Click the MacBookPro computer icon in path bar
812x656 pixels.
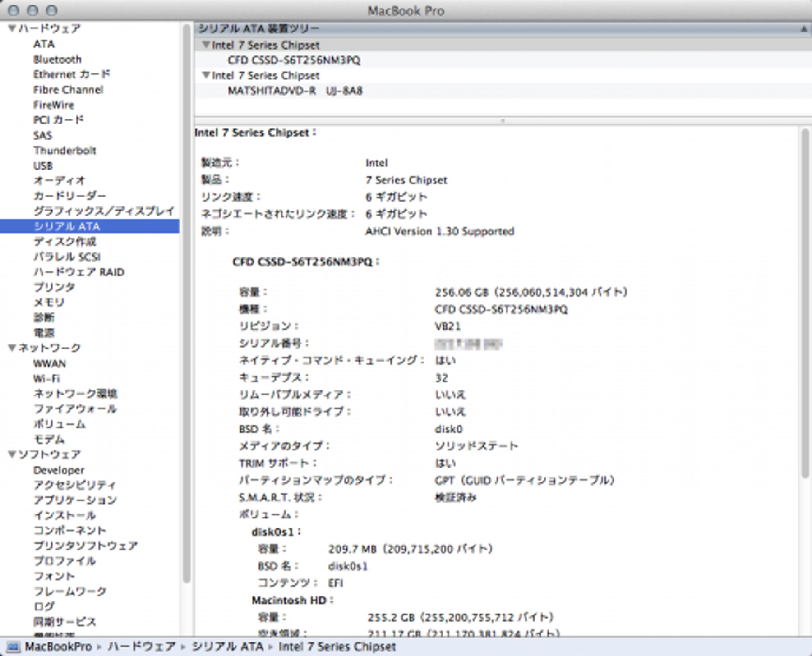coord(14,647)
